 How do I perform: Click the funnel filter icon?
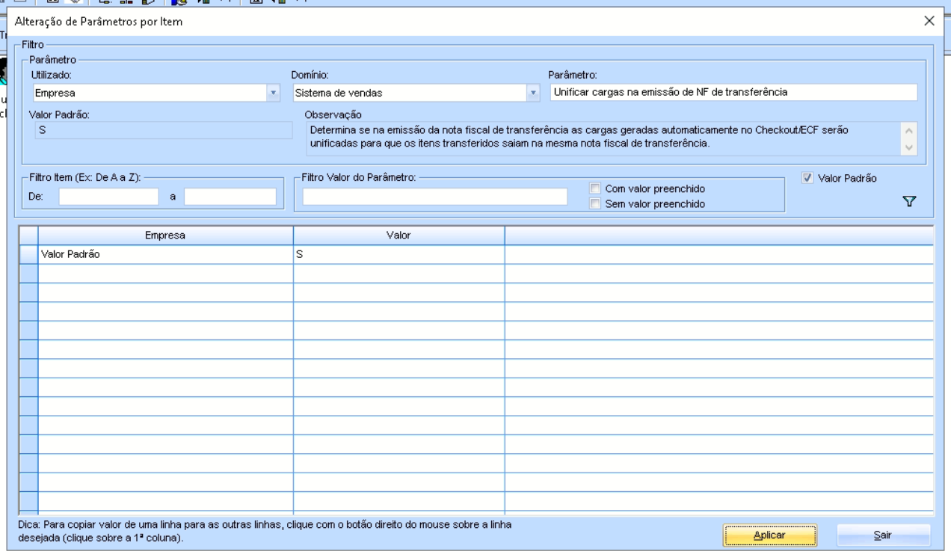pos(910,201)
